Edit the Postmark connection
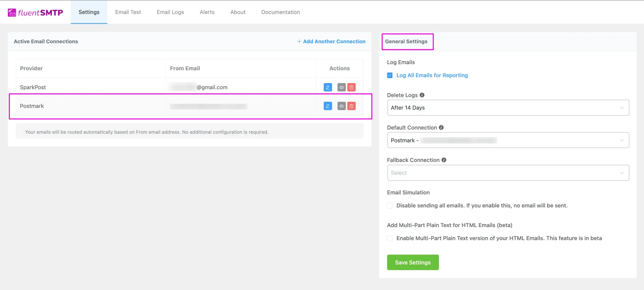 tap(328, 106)
